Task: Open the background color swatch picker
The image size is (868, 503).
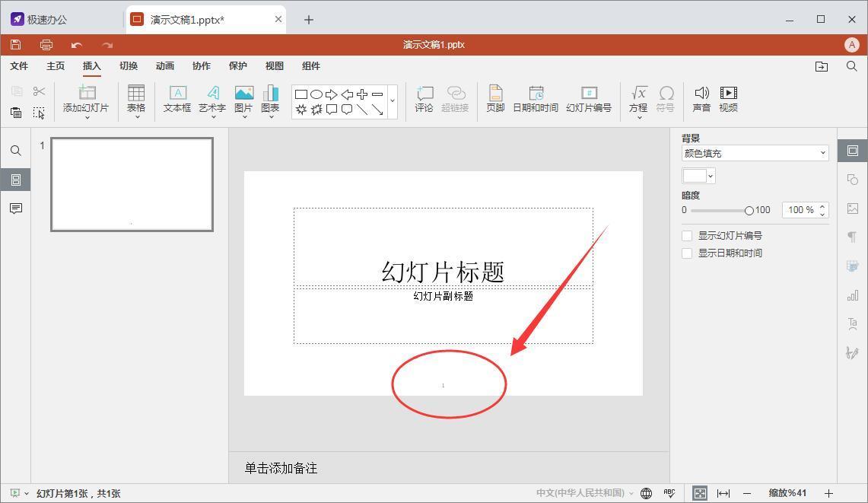Action: (698, 176)
